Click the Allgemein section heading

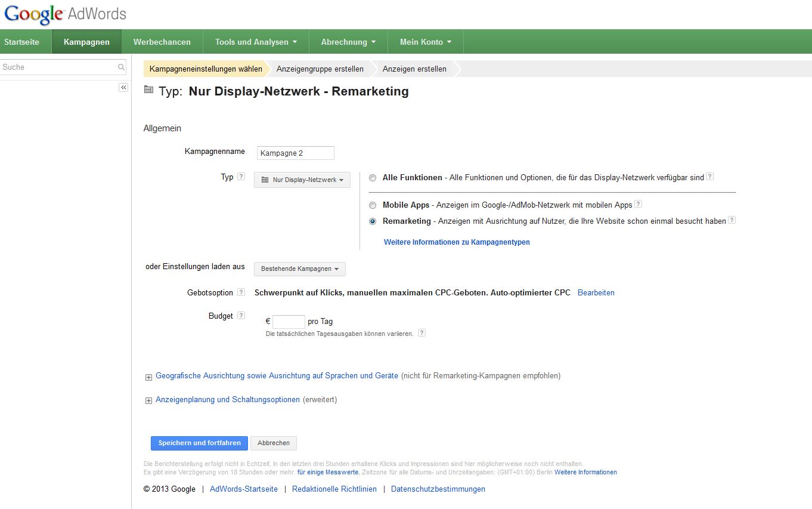pos(162,128)
